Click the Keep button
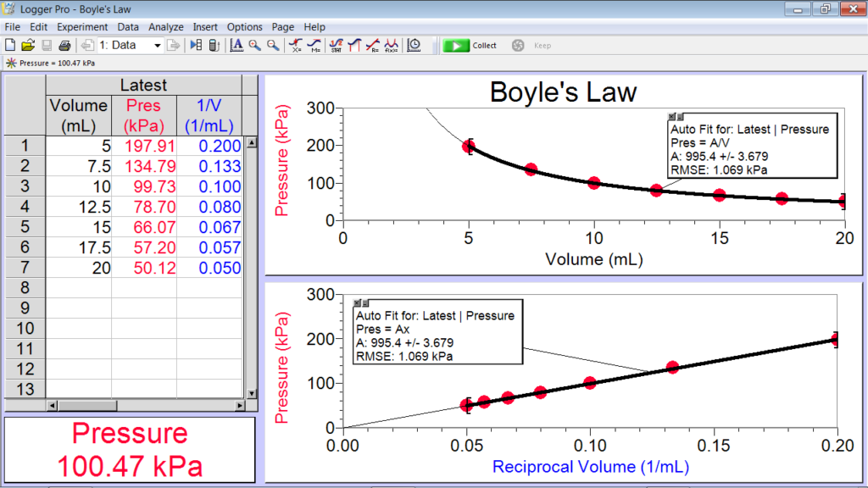The width and height of the screenshot is (868, 488). [532, 46]
